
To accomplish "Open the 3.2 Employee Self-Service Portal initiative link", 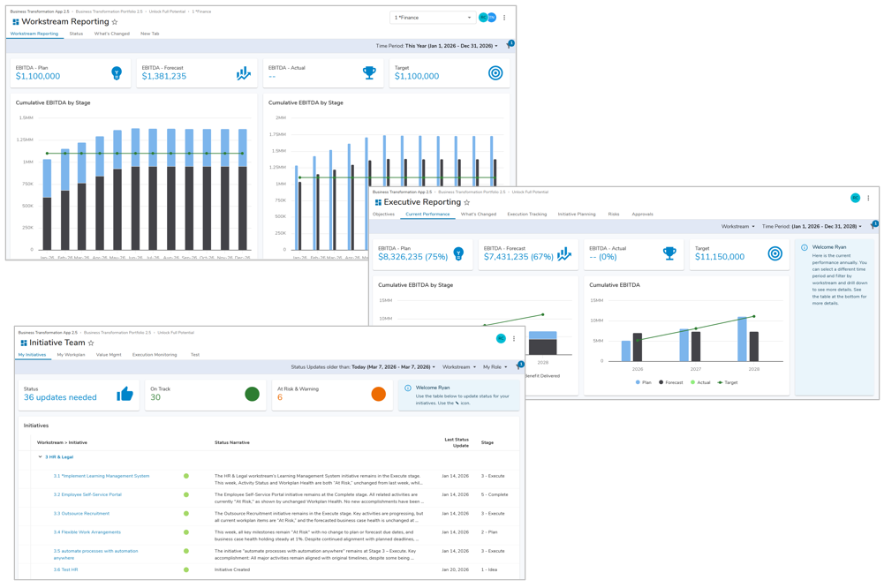I will point(87,494).
